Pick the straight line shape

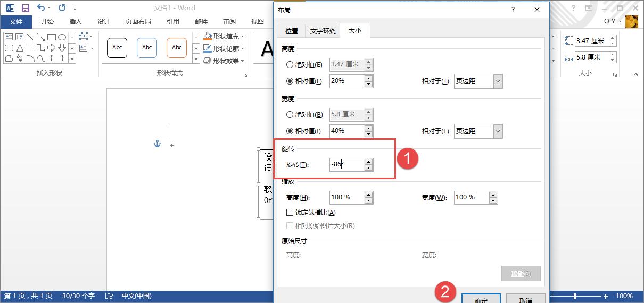click(x=30, y=37)
